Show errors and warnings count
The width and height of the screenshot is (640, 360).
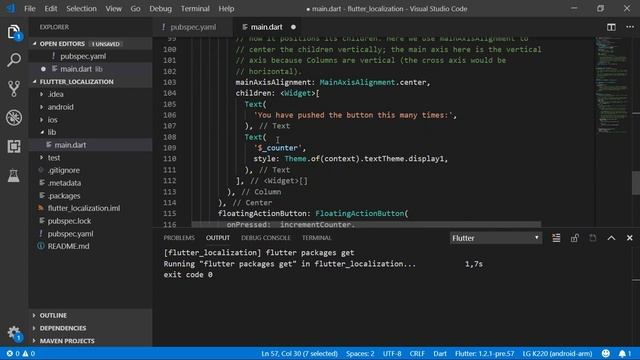tap(20, 353)
